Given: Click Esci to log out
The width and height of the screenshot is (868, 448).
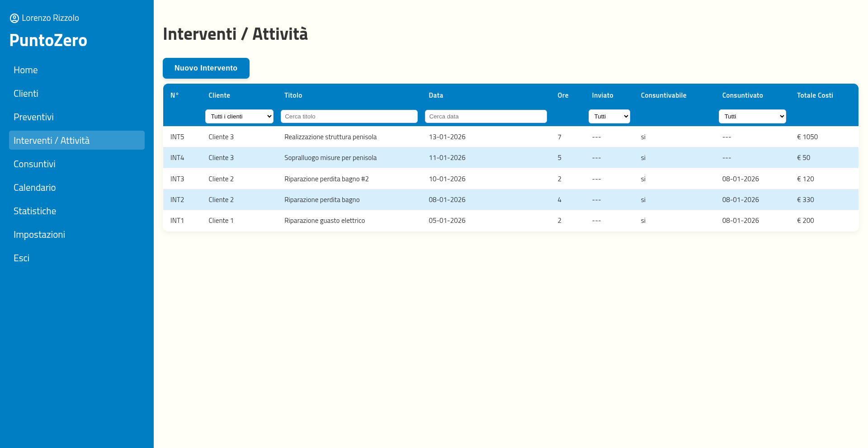Looking at the screenshot, I should [21, 258].
